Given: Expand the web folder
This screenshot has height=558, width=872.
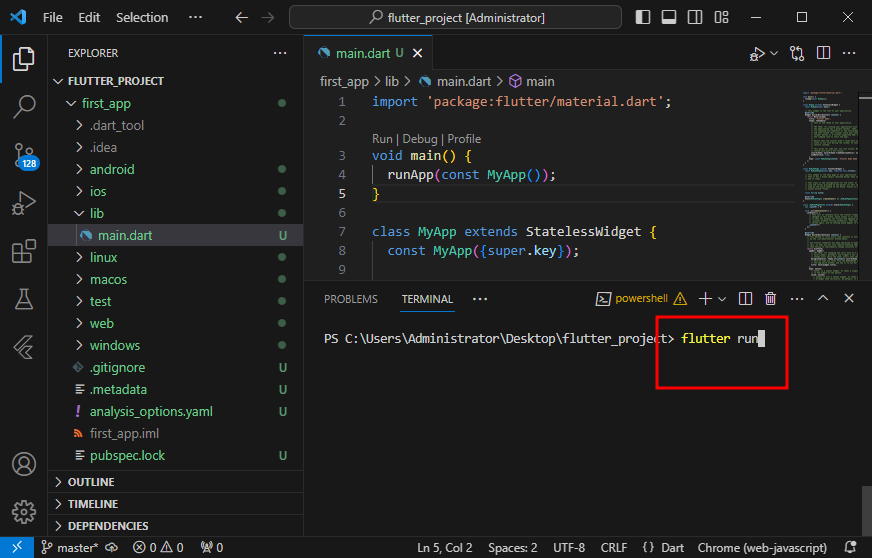Looking at the screenshot, I should tap(175, 323).
